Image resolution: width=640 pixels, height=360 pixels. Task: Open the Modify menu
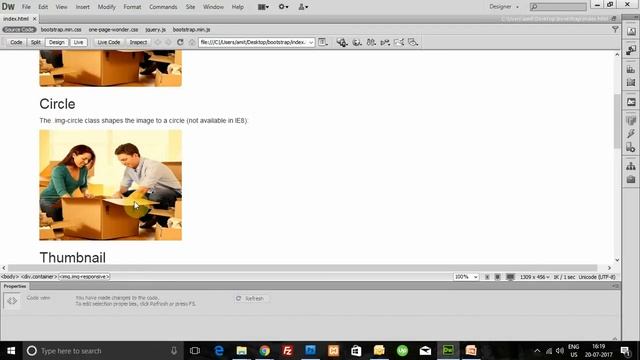coord(107,7)
